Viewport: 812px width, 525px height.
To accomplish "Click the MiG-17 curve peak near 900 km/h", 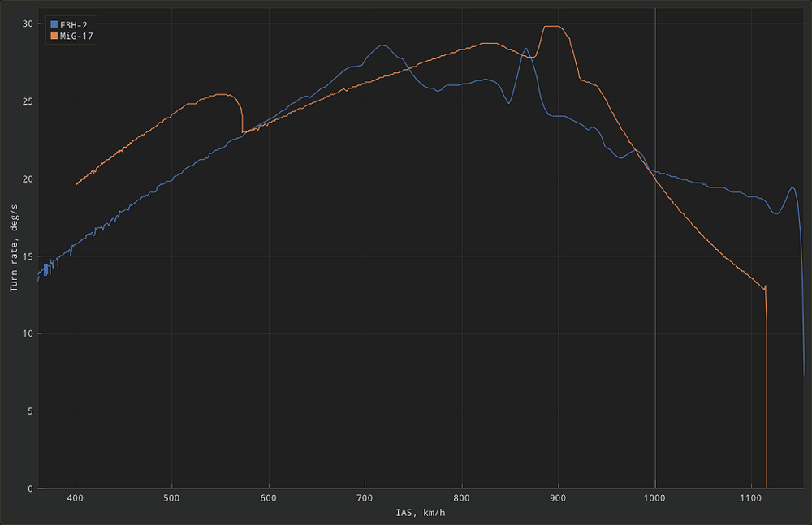I will pyautogui.click(x=551, y=27).
